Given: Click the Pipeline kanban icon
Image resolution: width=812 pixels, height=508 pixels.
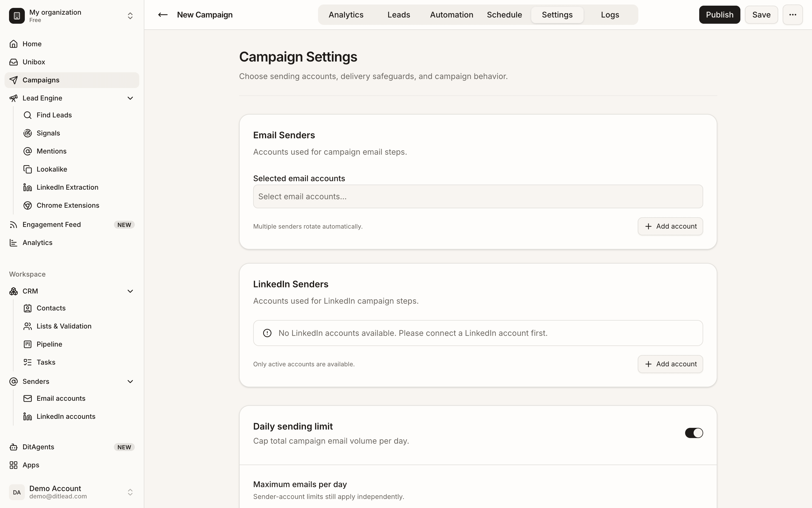Looking at the screenshot, I should coord(28,344).
